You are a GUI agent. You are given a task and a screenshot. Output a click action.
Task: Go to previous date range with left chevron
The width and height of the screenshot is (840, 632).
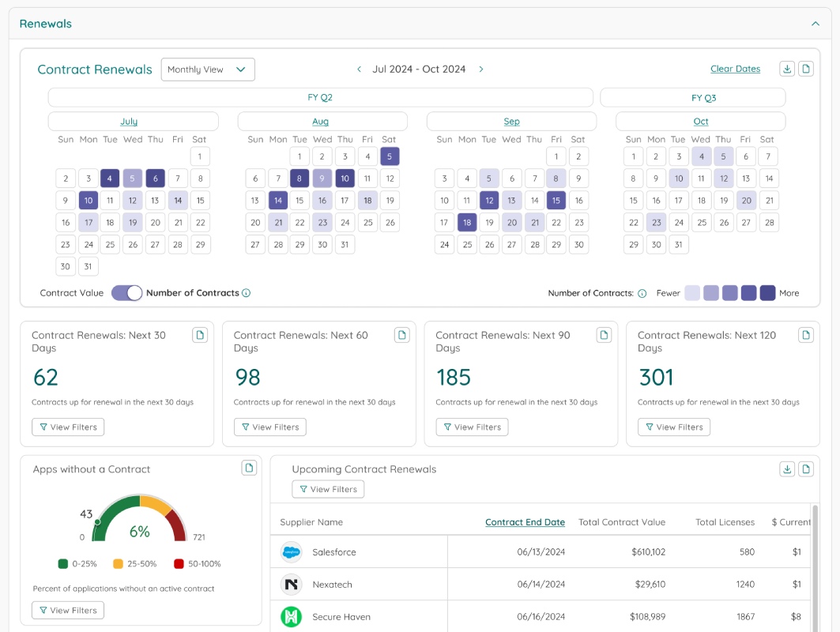point(359,69)
